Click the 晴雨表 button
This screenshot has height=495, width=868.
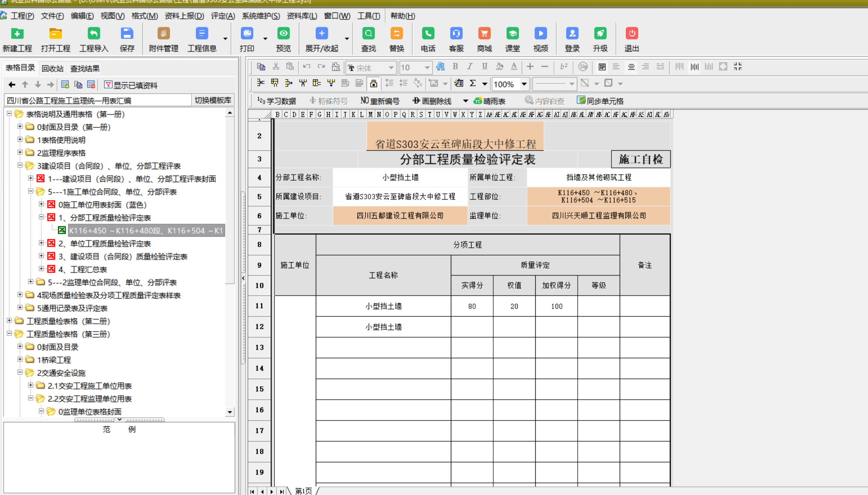(490, 101)
